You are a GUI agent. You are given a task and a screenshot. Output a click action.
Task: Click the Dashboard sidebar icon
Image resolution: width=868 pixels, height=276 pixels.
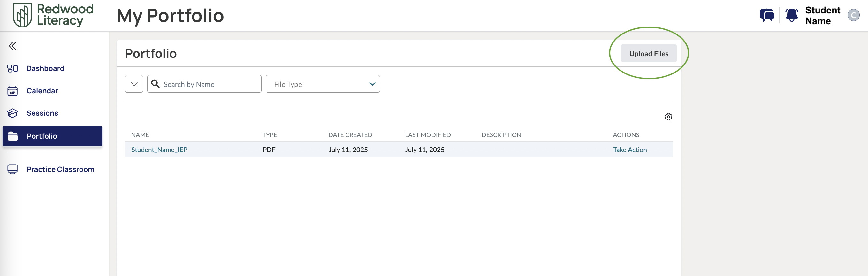(12, 68)
